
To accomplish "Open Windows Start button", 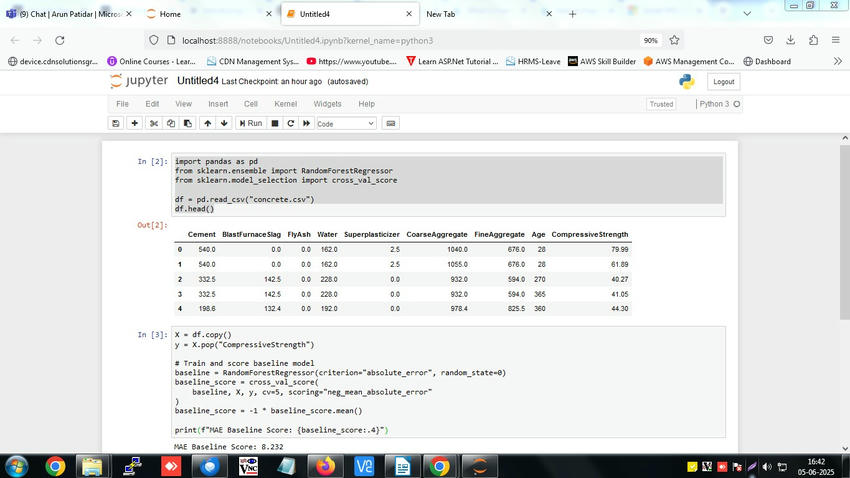I will 16,467.
